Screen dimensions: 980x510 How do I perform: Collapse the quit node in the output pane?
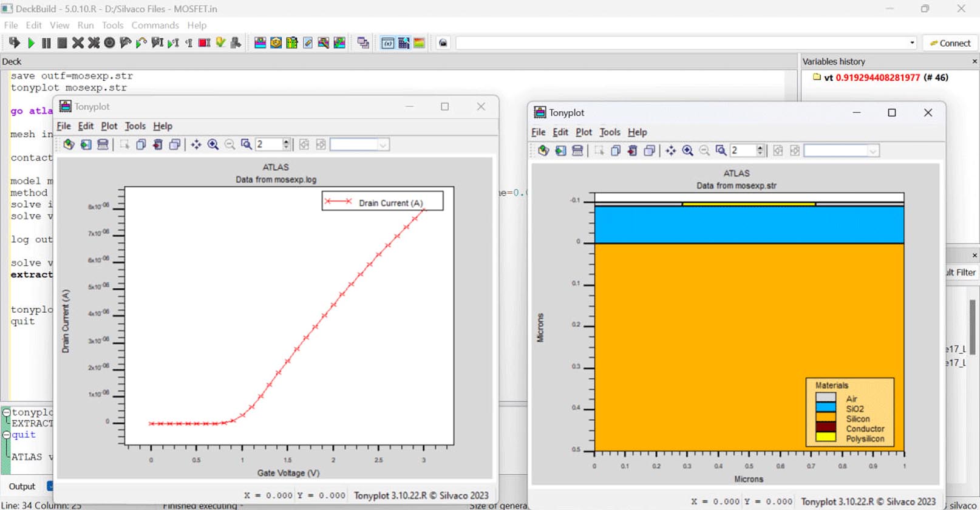[6, 435]
